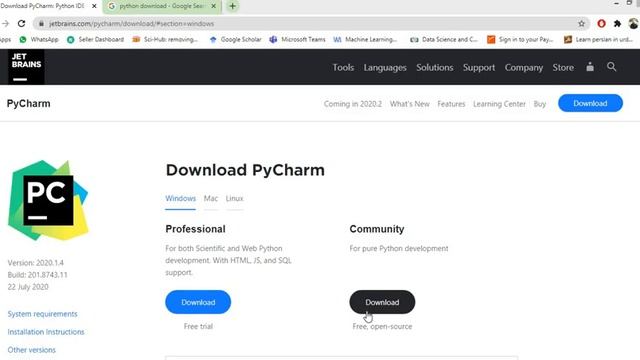Viewport: 640px width, 360px height.
Task: Open the Learn persian in urd... bookmark
Action: [x=598, y=39]
